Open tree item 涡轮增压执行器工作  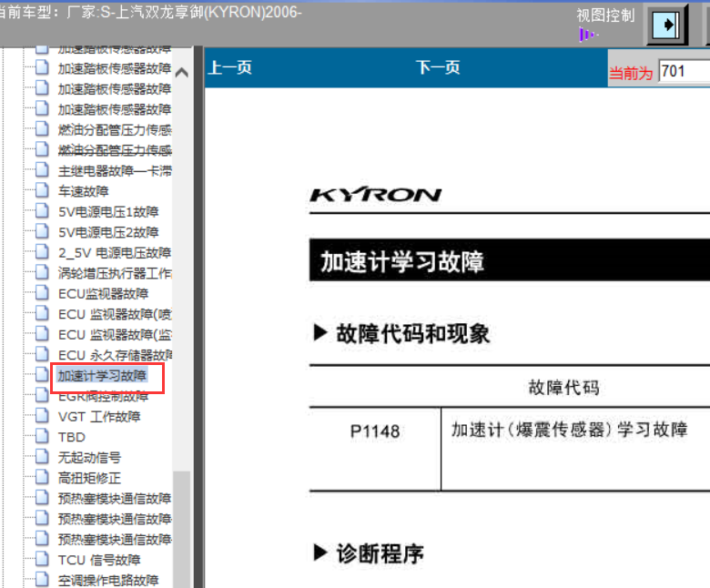click(115, 273)
